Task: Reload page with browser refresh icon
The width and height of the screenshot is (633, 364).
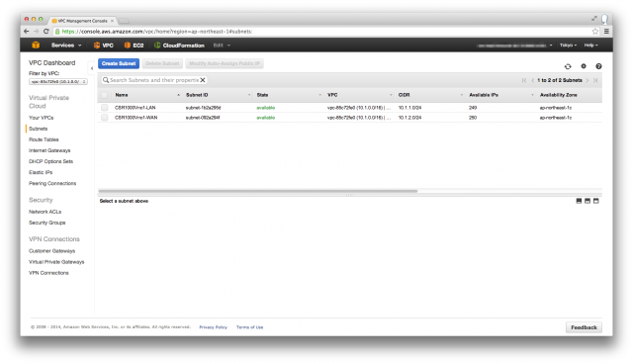Action: coord(46,32)
